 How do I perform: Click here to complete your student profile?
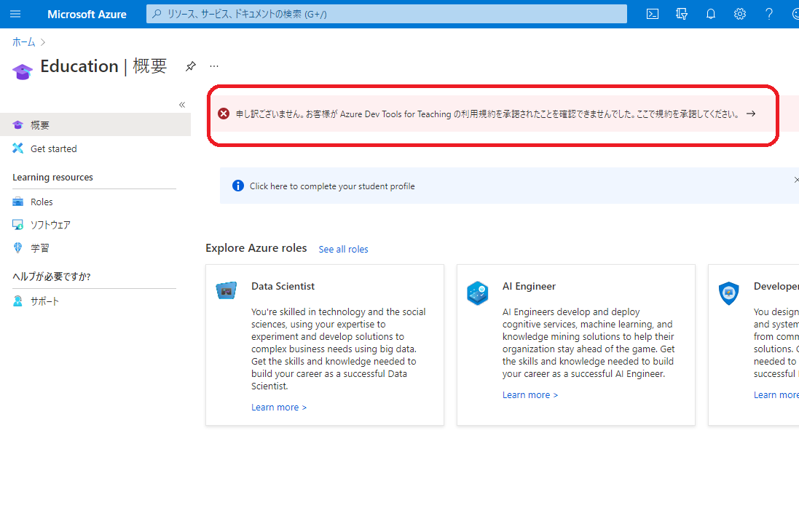332,186
